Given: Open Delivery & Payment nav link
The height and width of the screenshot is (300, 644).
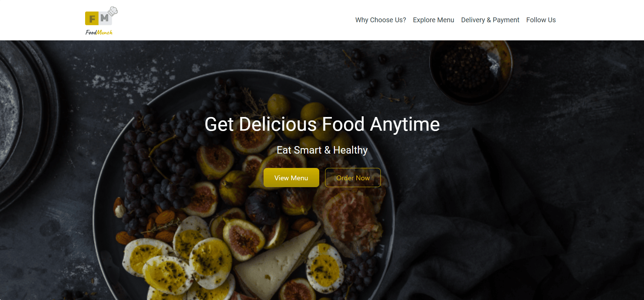Looking at the screenshot, I should (490, 20).
